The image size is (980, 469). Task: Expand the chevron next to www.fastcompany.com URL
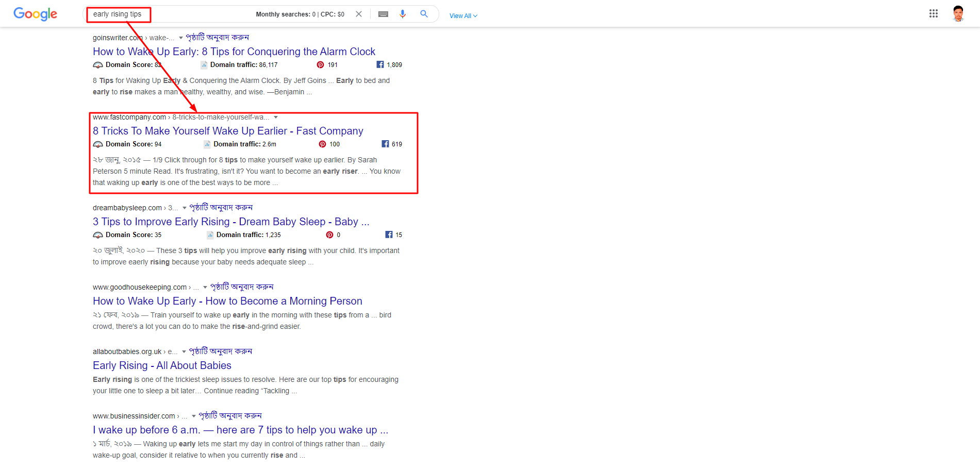(x=277, y=117)
